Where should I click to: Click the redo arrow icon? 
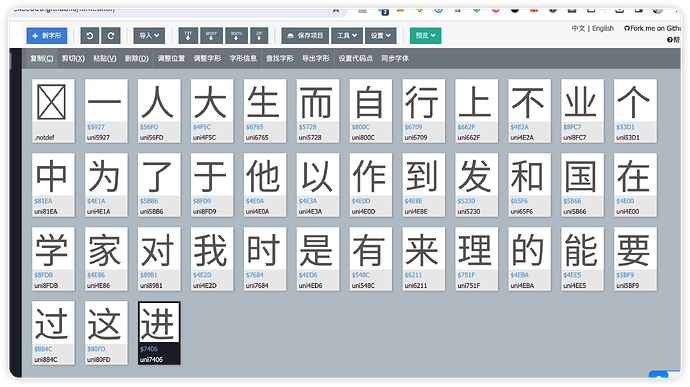[111, 36]
